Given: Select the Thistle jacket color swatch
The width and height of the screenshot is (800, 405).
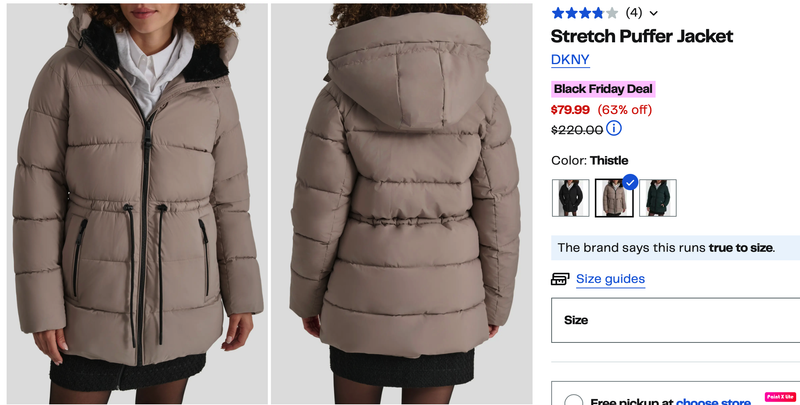Looking at the screenshot, I should 614,198.
